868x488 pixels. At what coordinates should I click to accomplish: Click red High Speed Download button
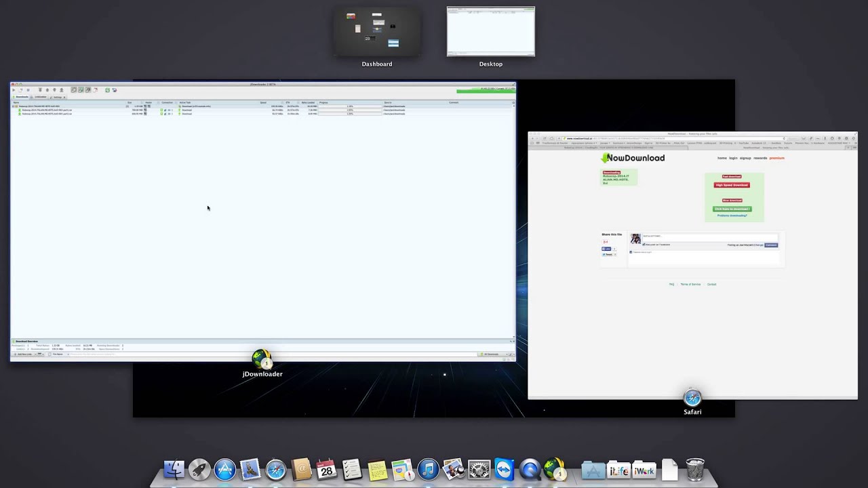732,185
